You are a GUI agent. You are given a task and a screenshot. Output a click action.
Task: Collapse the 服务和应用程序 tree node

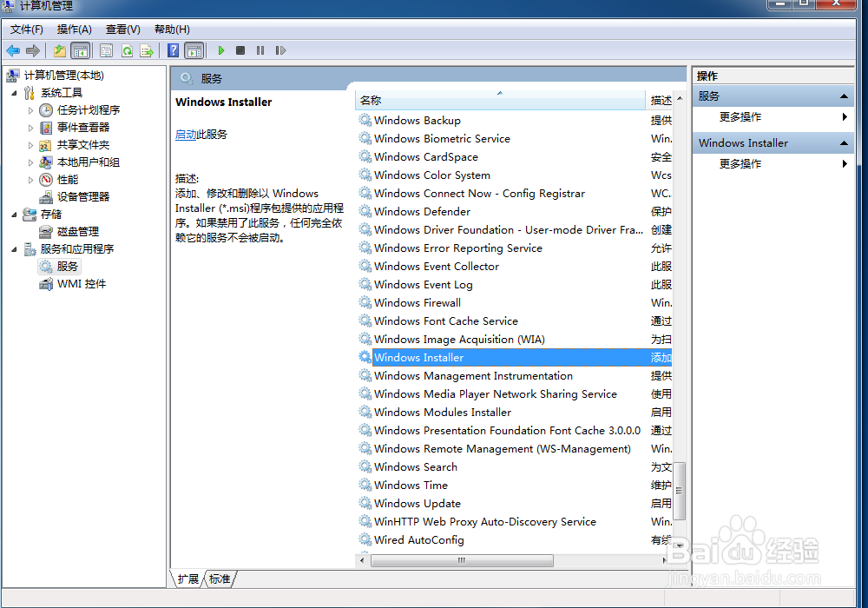coord(15,250)
